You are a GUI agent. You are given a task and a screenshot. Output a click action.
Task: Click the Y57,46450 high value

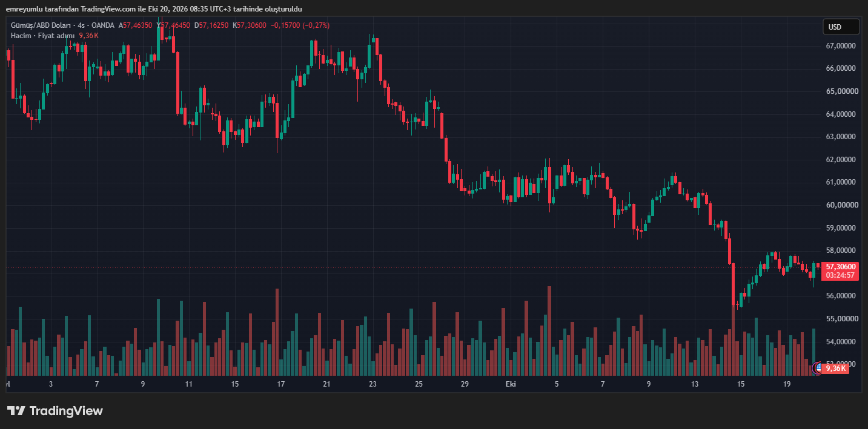(173, 25)
